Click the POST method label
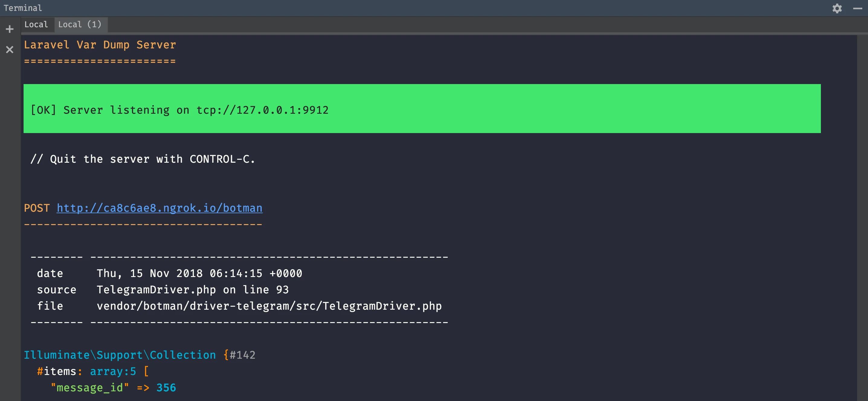This screenshot has width=868, height=401. pyautogui.click(x=37, y=208)
